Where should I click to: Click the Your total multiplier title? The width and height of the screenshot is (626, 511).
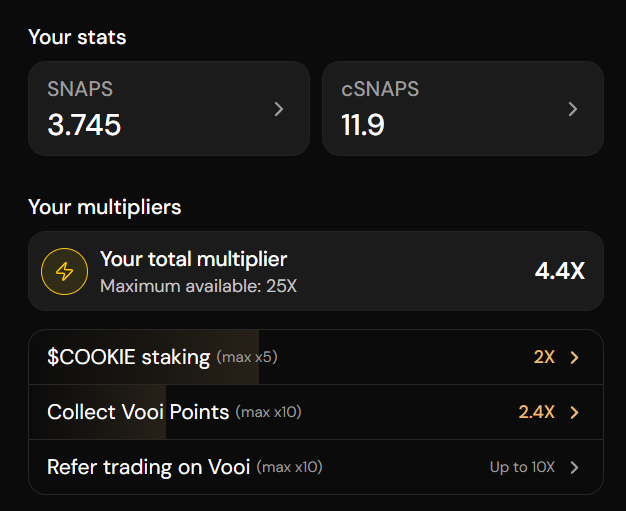pos(193,260)
